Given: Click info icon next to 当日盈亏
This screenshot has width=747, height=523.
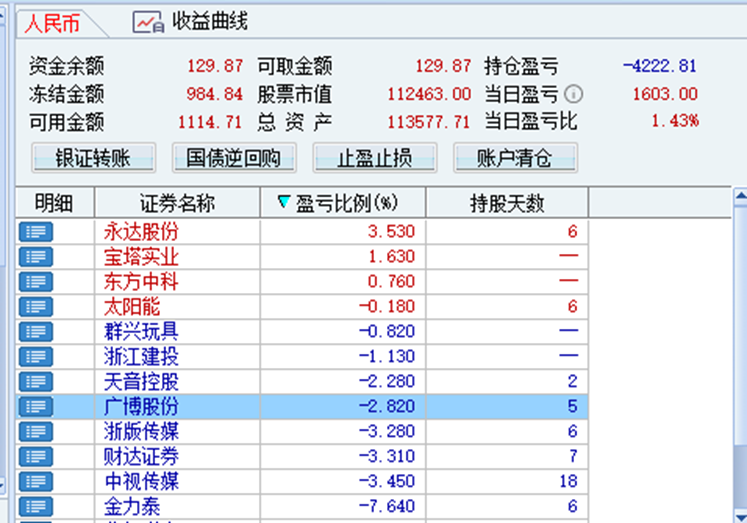Looking at the screenshot, I should 574,95.
